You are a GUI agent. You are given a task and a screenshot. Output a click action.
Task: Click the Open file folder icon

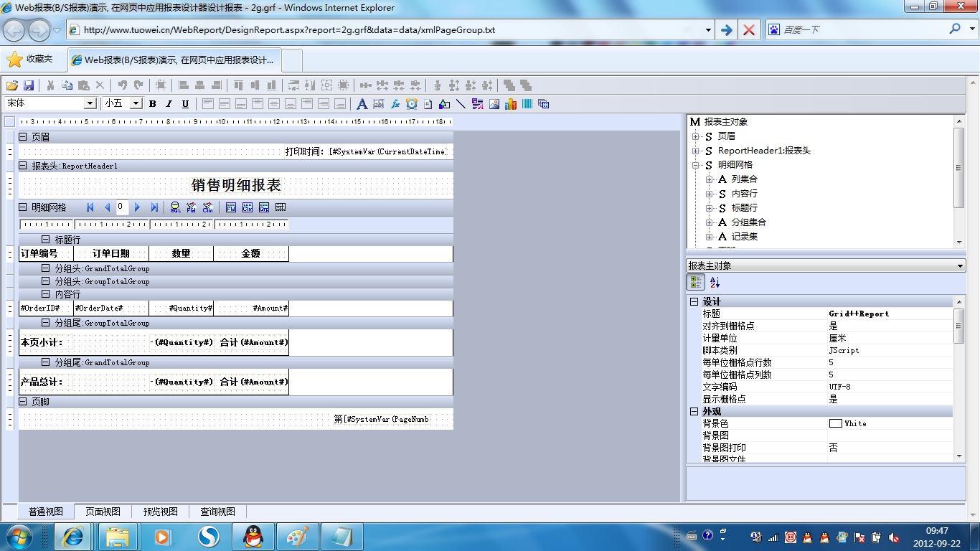(11, 85)
